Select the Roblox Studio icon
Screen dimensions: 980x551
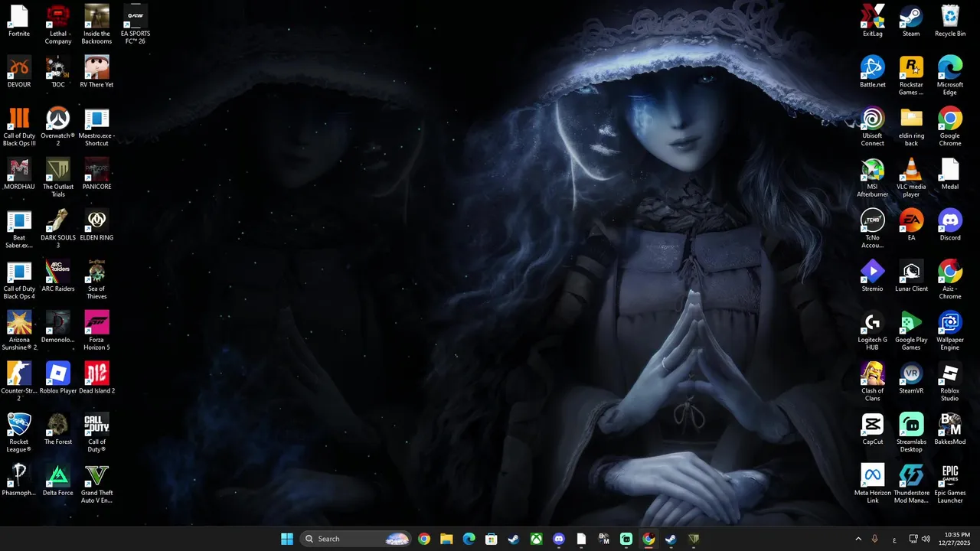click(950, 382)
